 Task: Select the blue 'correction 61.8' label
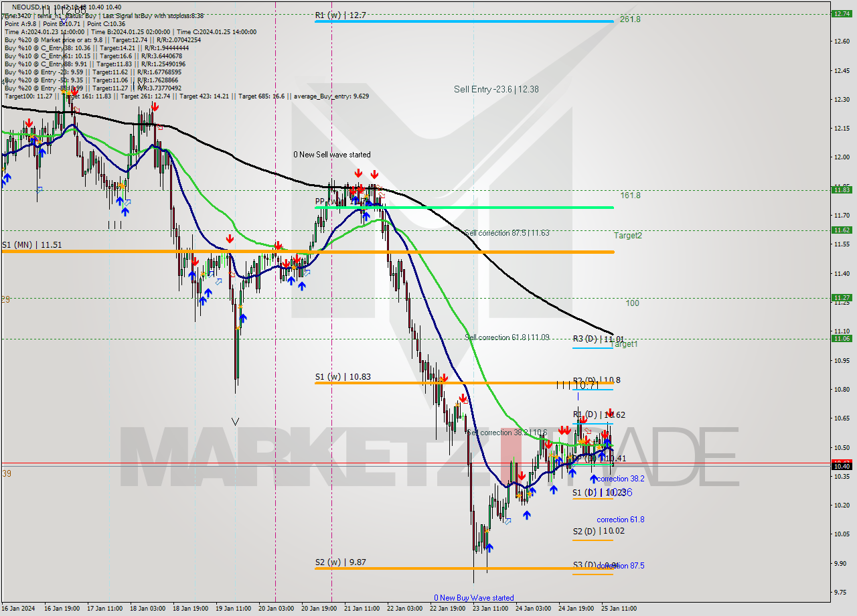click(x=621, y=520)
